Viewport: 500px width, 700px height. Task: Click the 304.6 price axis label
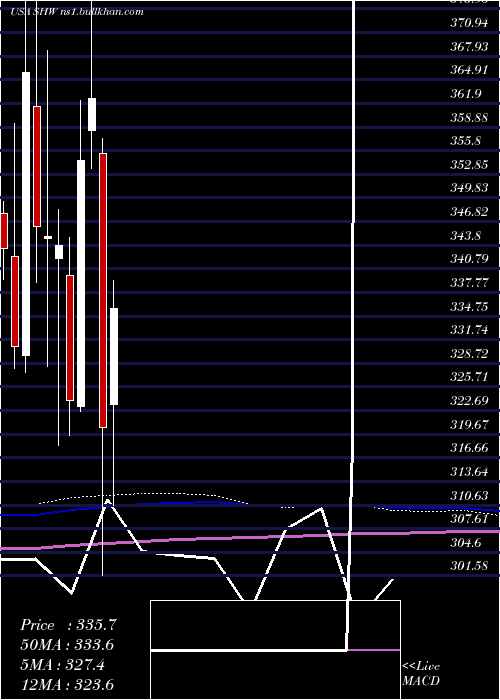pyautogui.click(x=466, y=542)
